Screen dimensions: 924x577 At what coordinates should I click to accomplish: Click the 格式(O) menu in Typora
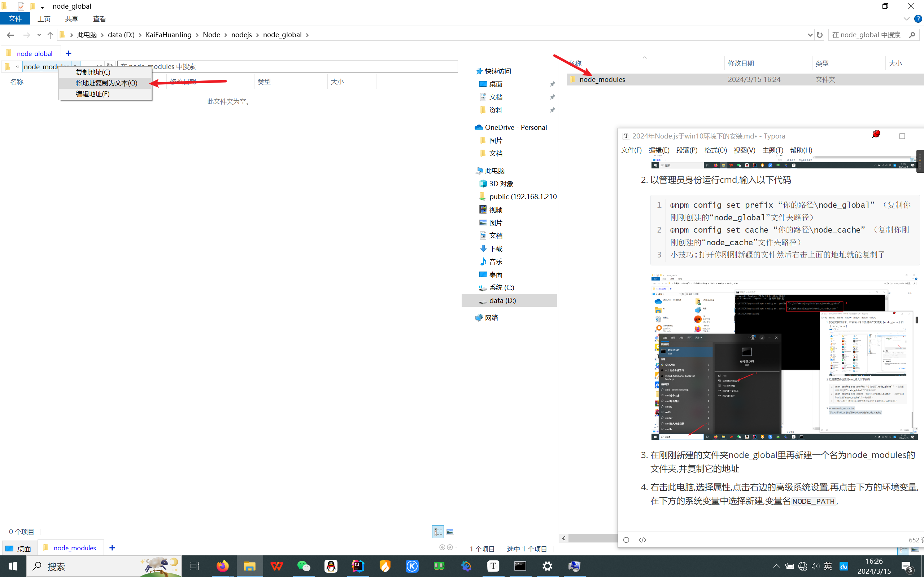point(715,150)
